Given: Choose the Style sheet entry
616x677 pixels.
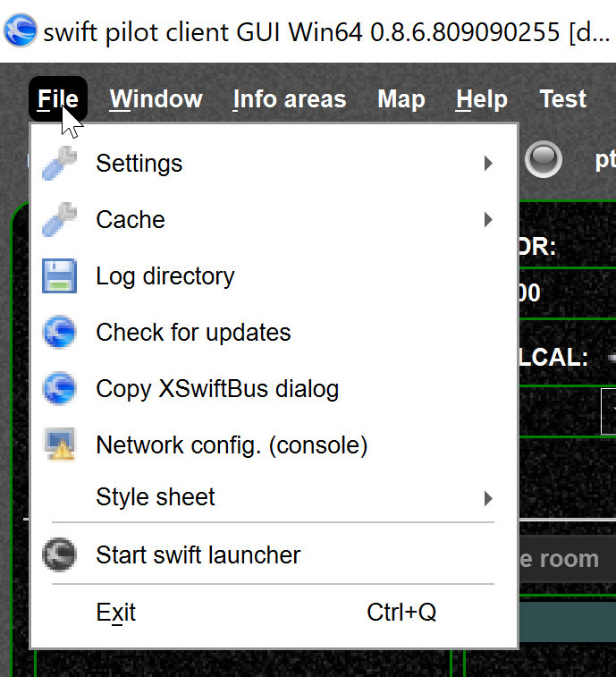Looking at the screenshot, I should (x=274, y=497).
